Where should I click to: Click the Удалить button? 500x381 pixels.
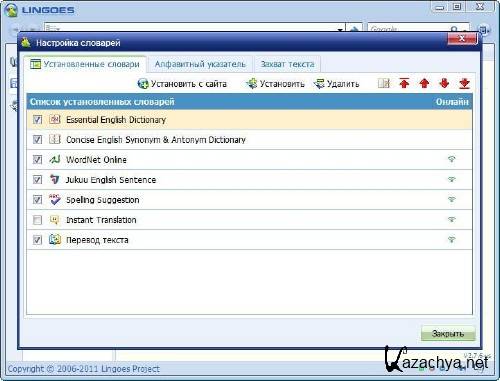(336, 84)
